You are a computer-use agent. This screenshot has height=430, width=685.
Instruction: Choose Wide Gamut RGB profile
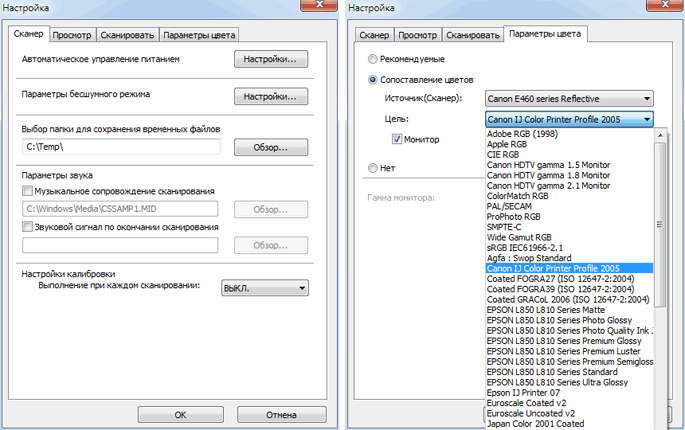click(570, 237)
